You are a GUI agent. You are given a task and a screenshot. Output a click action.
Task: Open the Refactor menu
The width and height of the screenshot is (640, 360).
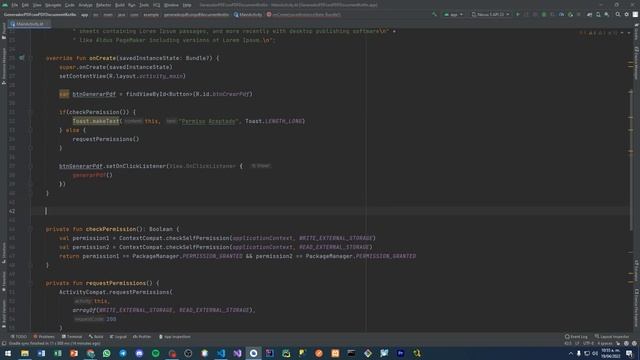pyautogui.click(x=104, y=5)
